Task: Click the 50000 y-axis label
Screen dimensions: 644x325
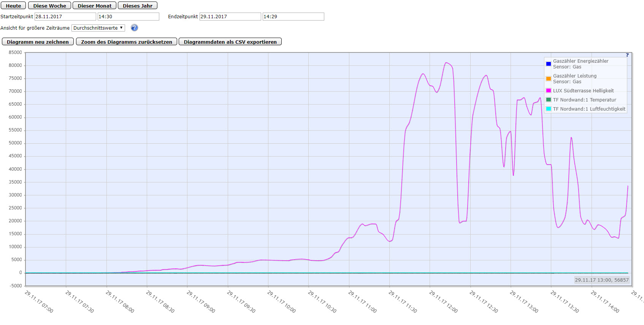Action: [x=15, y=143]
